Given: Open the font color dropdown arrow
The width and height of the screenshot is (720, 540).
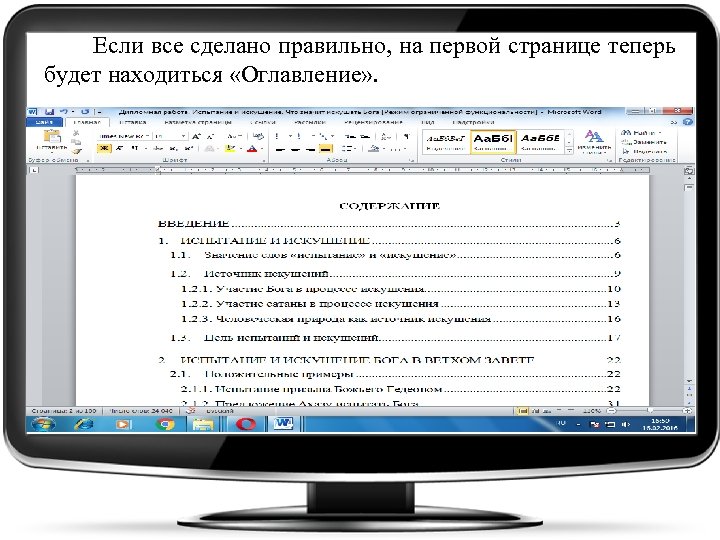Looking at the screenshot, I should pyautogui.click(x=262, y=149).
